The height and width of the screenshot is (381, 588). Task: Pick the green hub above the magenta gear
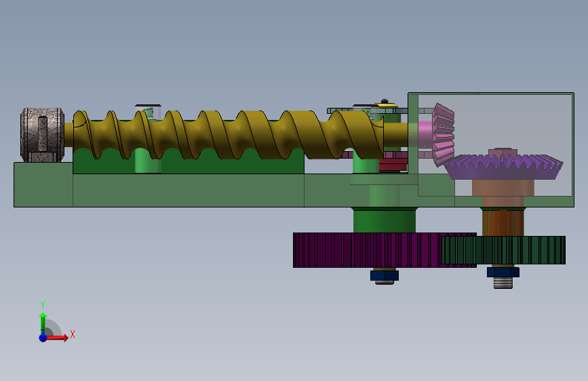click(x=385, y=221)
